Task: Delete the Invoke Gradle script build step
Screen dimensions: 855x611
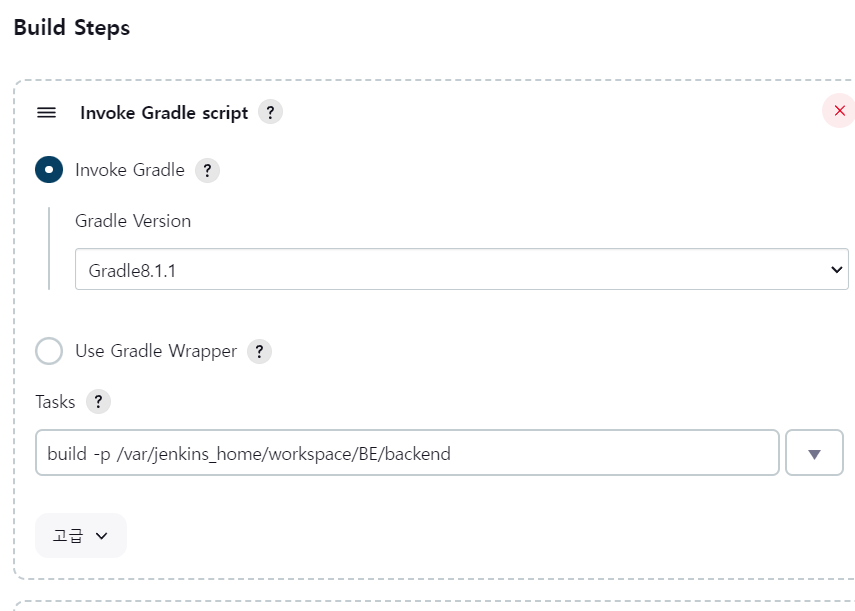Action: (839, 111)
